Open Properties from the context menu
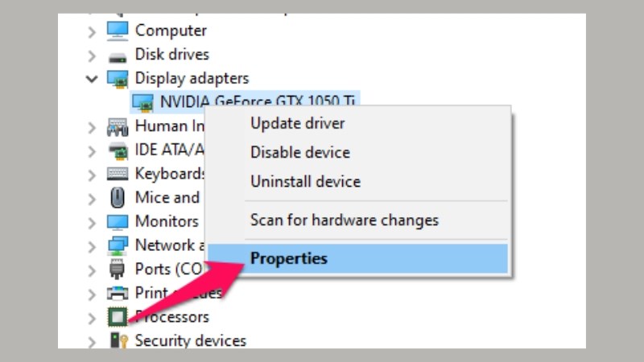This screenshot has width=644, height=362. pos(289,258)
